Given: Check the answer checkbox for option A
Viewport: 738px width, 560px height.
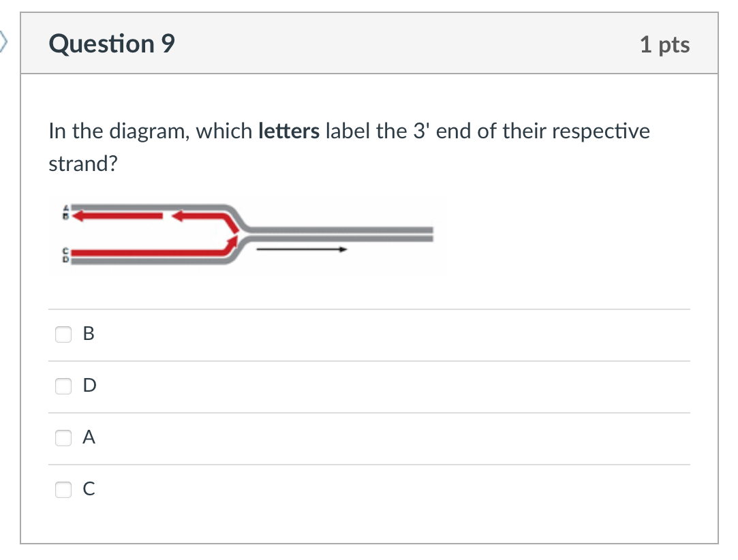Looking at the screenshot, I should coord(63,438).
